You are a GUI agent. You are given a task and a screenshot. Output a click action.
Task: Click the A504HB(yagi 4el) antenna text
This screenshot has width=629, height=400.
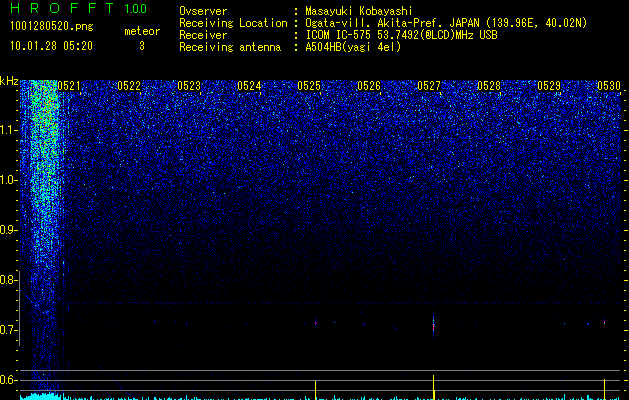coord(353,47)
